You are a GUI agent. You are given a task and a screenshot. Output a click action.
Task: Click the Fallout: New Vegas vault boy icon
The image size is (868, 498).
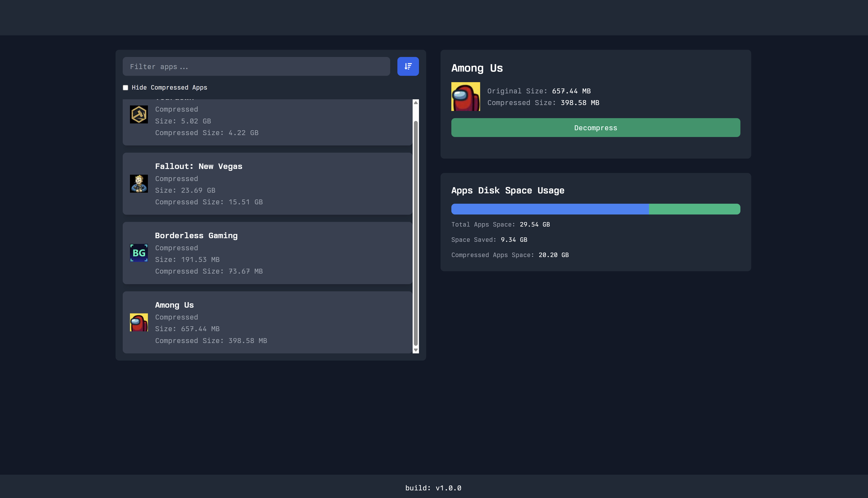pyautogui.click(x=139, y=183)
